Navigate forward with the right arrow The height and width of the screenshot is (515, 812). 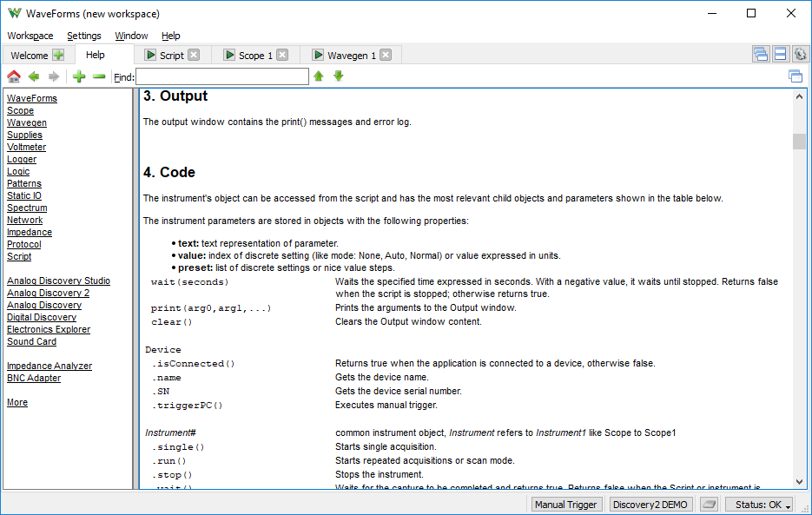click(53, 76)
